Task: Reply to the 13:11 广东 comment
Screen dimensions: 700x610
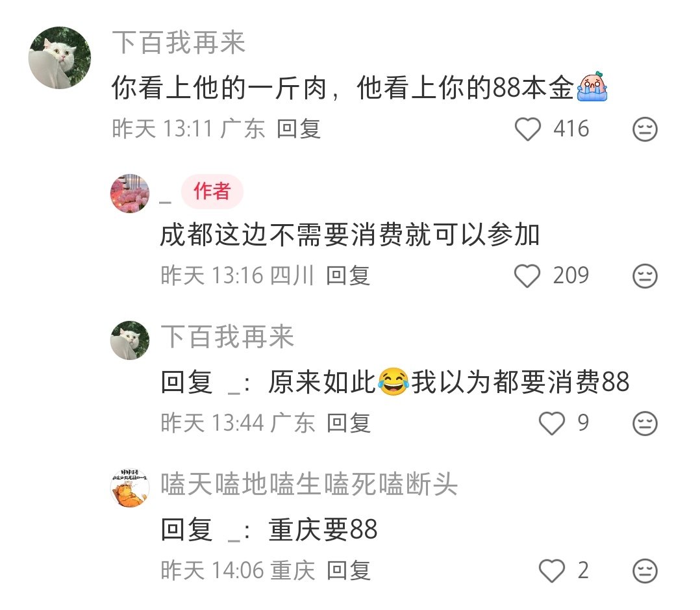Action: tap(299, 129)
